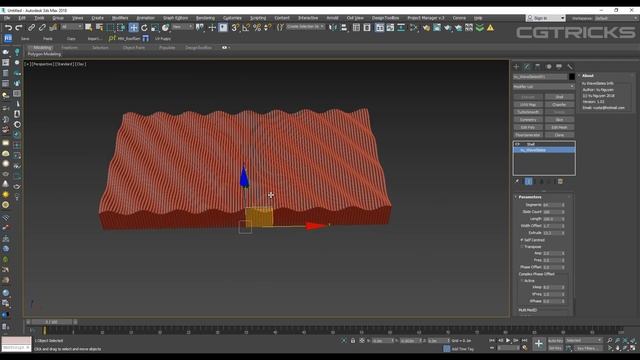The height and width of the screenshot is (360, 640).
Task: Open the Hierarchy command panel tab
Action: 538,67
